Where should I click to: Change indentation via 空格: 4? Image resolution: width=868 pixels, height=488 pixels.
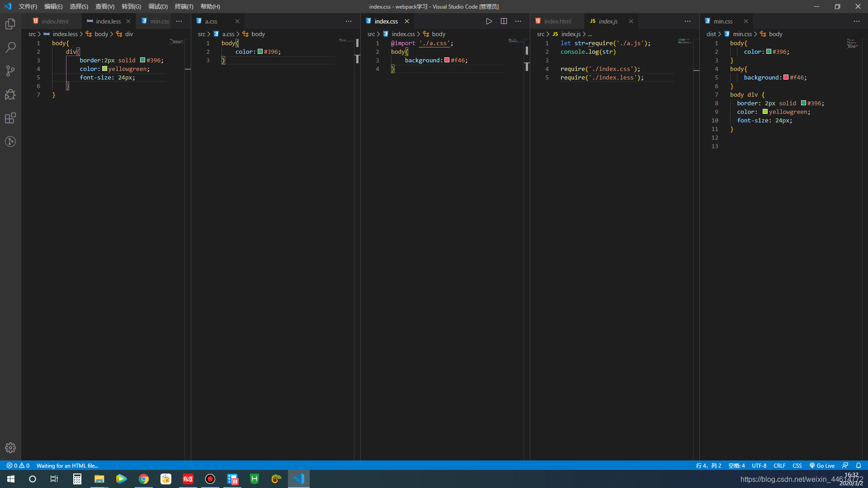pyautogui.click(x=736, y=465)
